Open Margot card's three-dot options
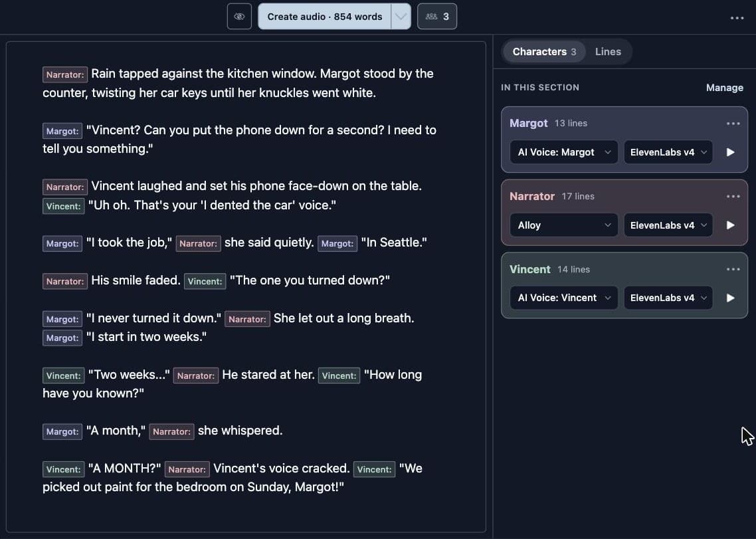This screenshot has height=539, width=756. click(733, 124)
